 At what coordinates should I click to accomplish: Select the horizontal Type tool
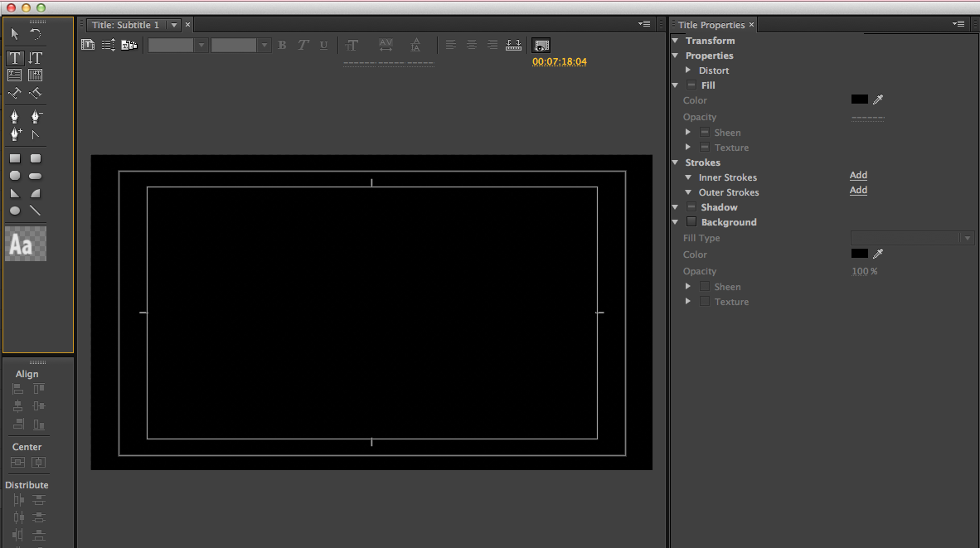(x=15, y=58)
